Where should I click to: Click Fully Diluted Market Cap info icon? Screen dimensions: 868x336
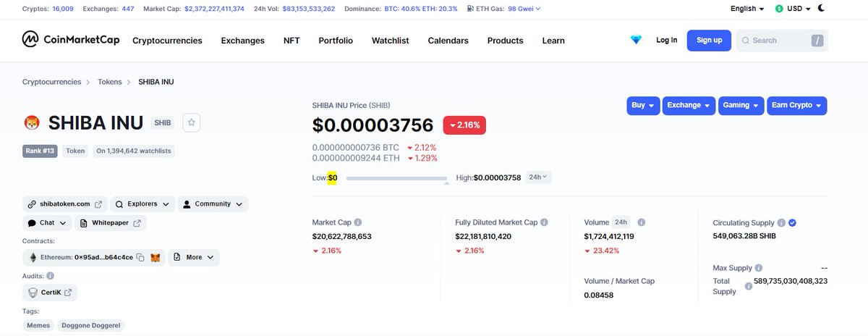click(x=544, y=223)
